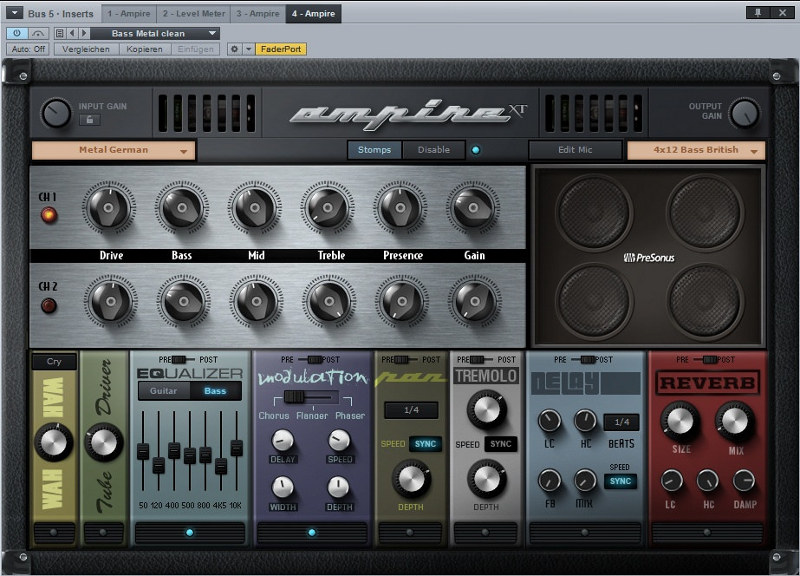
Task: Click the Reverb Size knob
Action: pyautogui.click(x=680, y=421)
